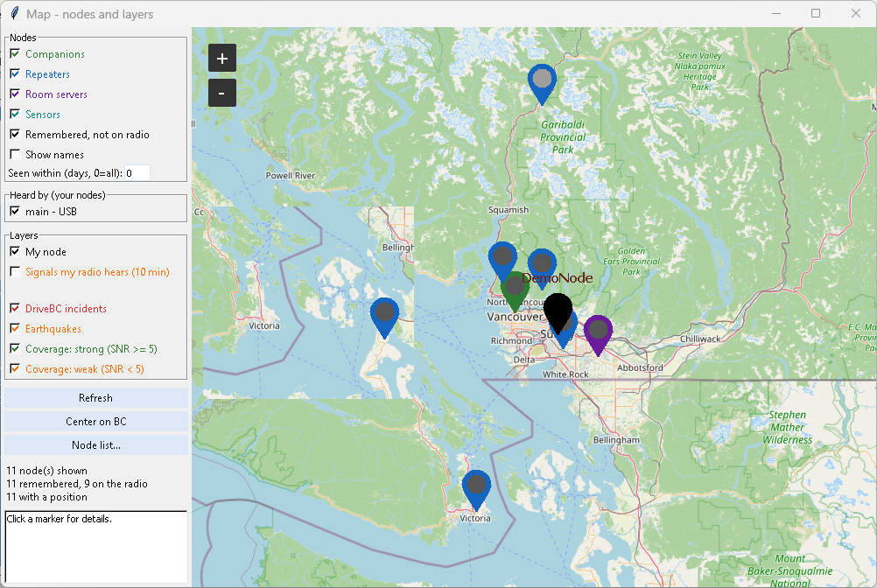This screenshot has height=588, width=877.
Task: Uncheck the main - USB heard-by node
Action: tap(15, 211)
